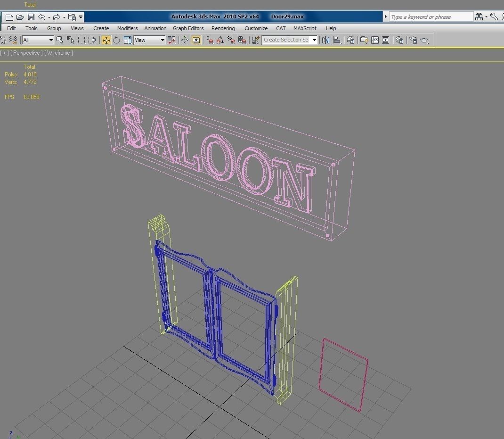The height and width of the screenshot is (439, 504).
Task: Open the Create menu
Action: [x=101, y=28]
